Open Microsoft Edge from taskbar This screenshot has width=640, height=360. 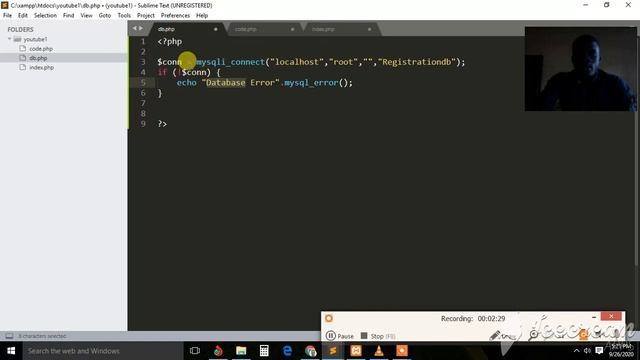coord(287,351)
